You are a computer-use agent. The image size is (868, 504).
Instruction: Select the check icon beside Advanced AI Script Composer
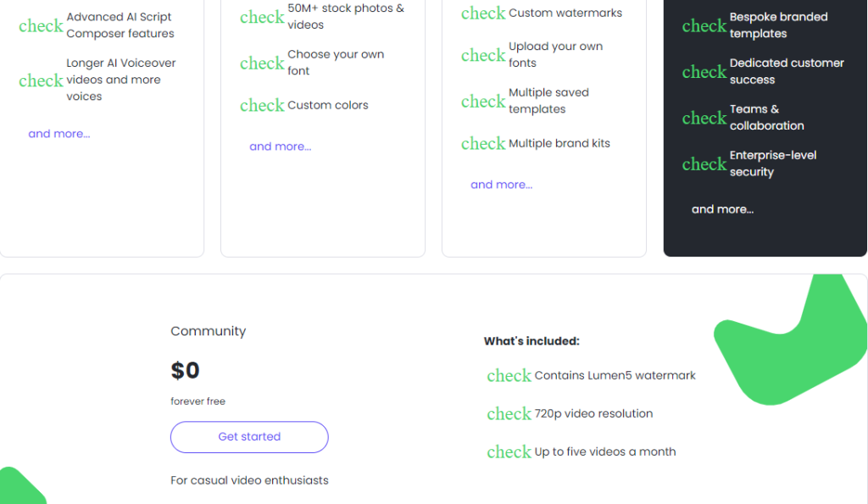(x=41, y=26)
